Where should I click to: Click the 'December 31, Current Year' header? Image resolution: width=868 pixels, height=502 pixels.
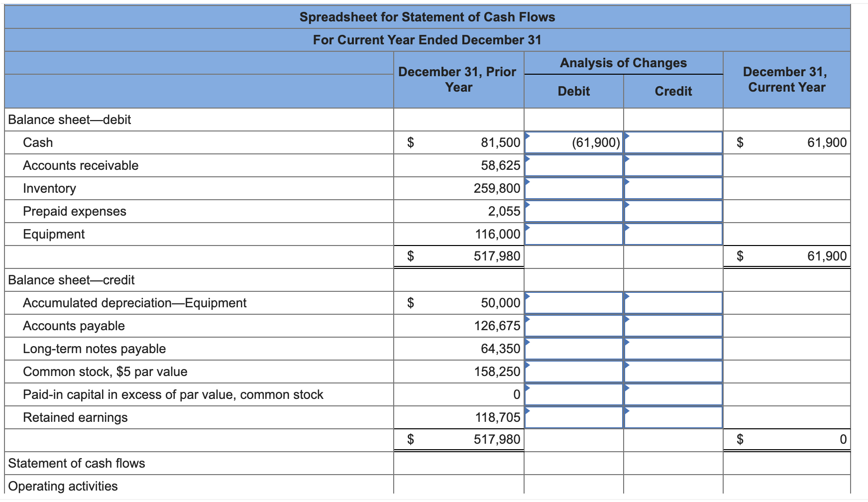(786, 79)
